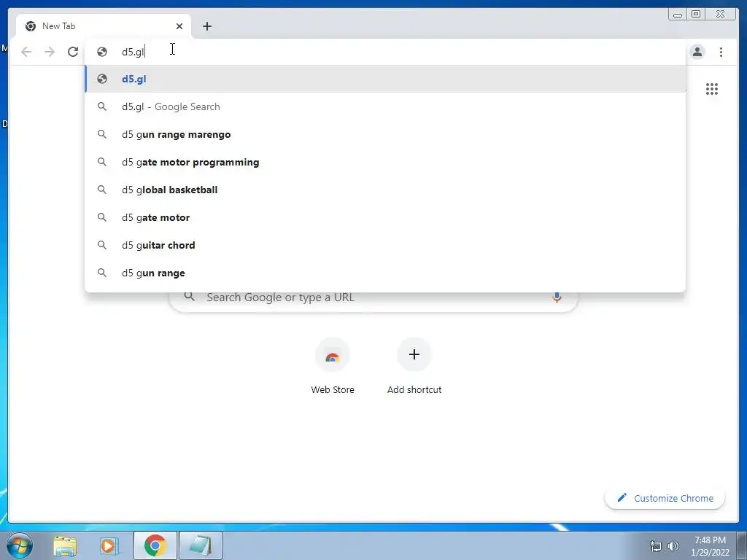
Task: Click the back navigation arrow
Action: [x=26, y=52]
